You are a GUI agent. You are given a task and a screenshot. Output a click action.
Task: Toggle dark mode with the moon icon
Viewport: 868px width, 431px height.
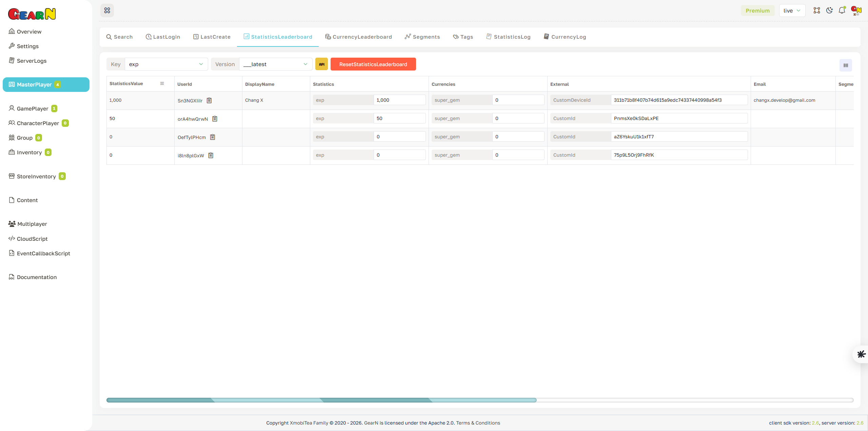tap(829, 10)
